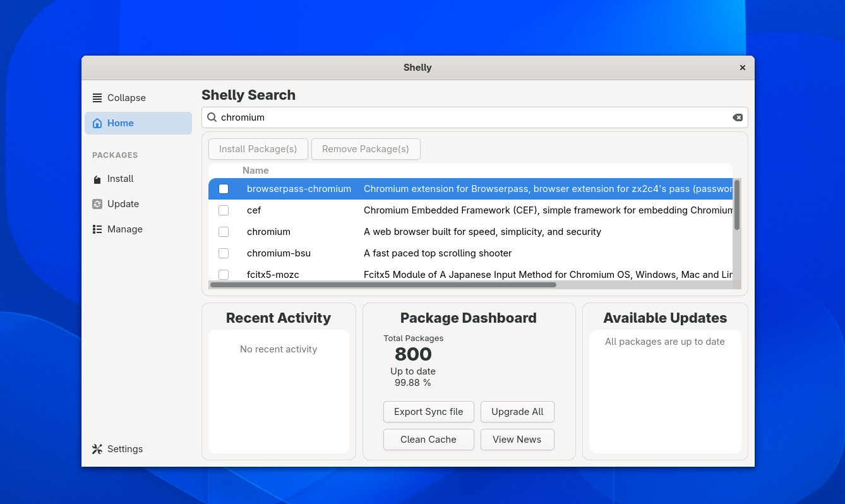845x504 pixels.
Task: Enable the chromium-bsu package checkbox
Action: 224,253
